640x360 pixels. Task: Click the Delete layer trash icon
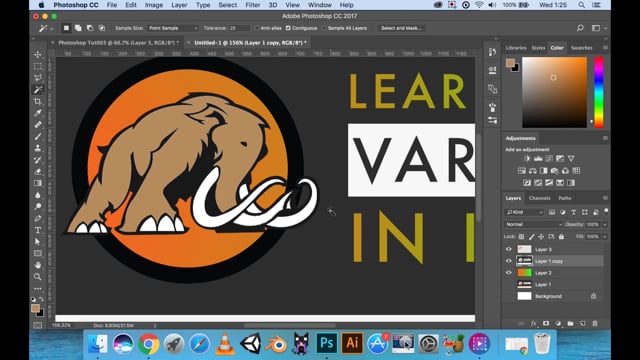tap(595, 323)
